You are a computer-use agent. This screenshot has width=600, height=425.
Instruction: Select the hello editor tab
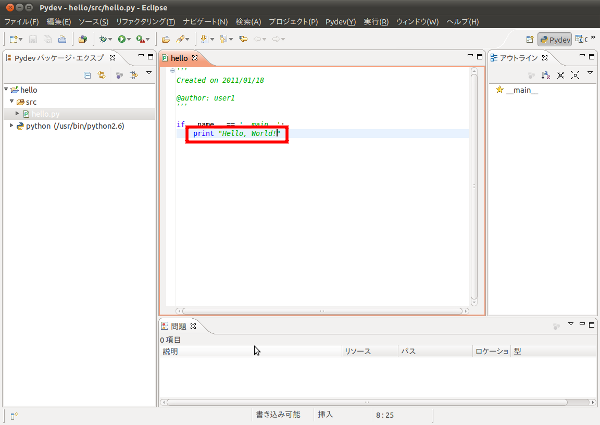pyautogui.click(x=179, y=58)
